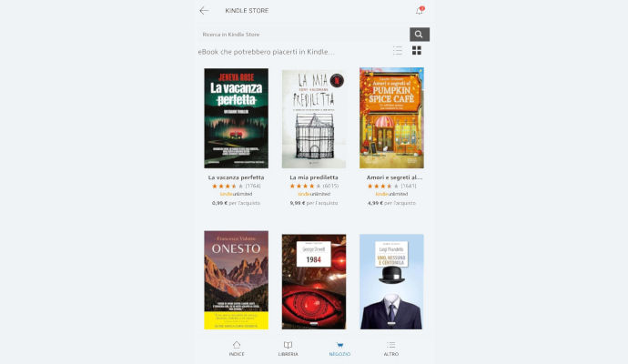Viewport: 628px width, 364px height.
Task: Open the Indice home tab
Action: point(237,349)
